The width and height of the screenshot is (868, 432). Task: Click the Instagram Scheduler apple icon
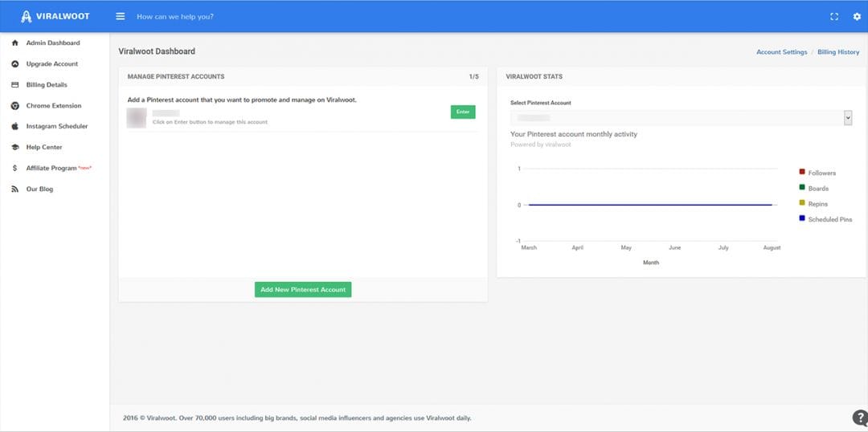coord(15,127)
